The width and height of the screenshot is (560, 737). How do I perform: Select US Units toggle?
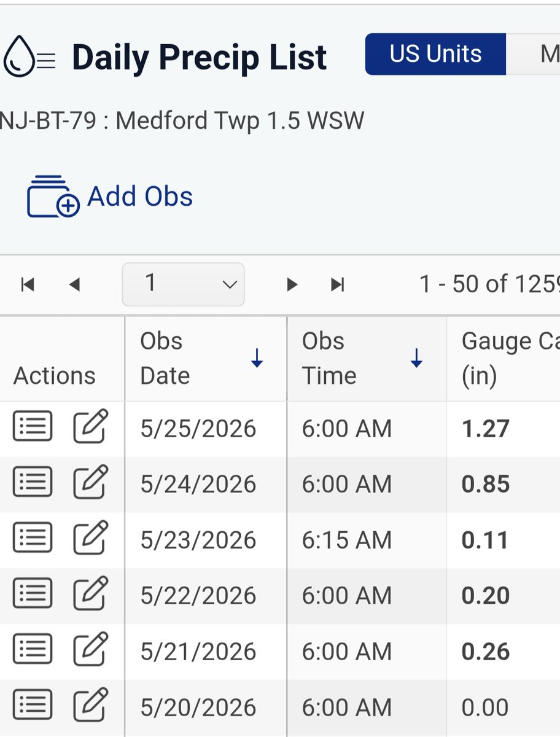tap(435, 54)
